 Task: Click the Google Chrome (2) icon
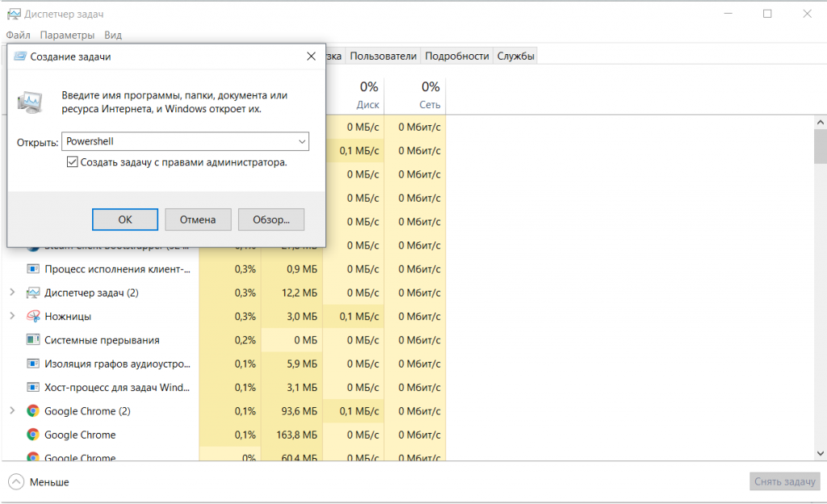(33, 411)
